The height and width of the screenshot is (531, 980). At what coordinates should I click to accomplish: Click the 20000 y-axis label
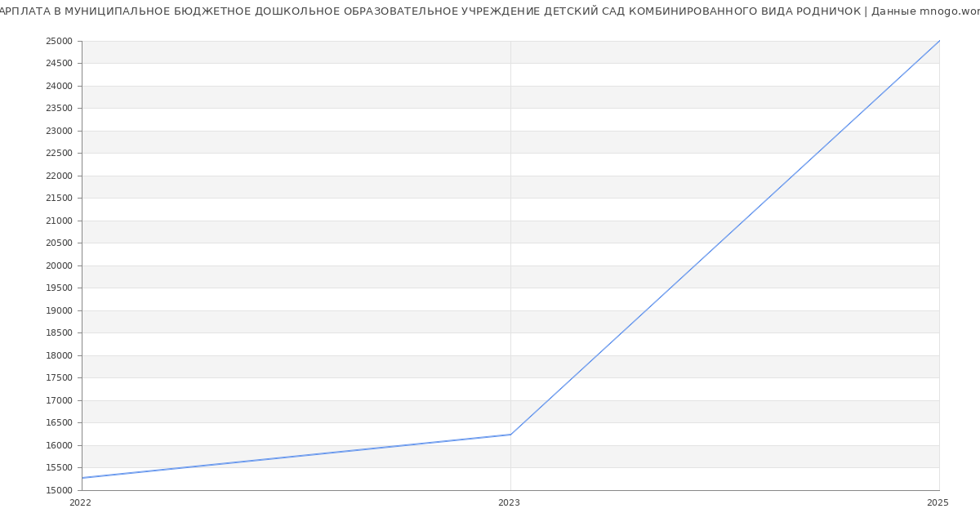click(x=60, y=266)
